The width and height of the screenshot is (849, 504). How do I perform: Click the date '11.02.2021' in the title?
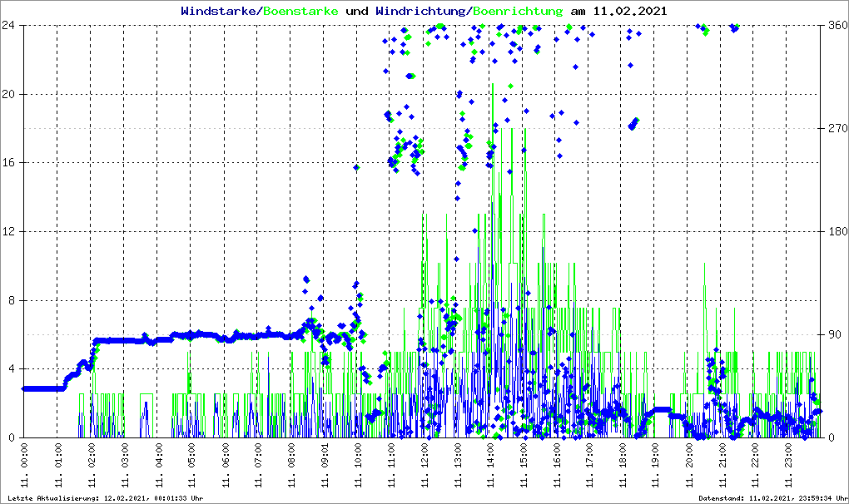pyautogui.click(x=630, y=11)
